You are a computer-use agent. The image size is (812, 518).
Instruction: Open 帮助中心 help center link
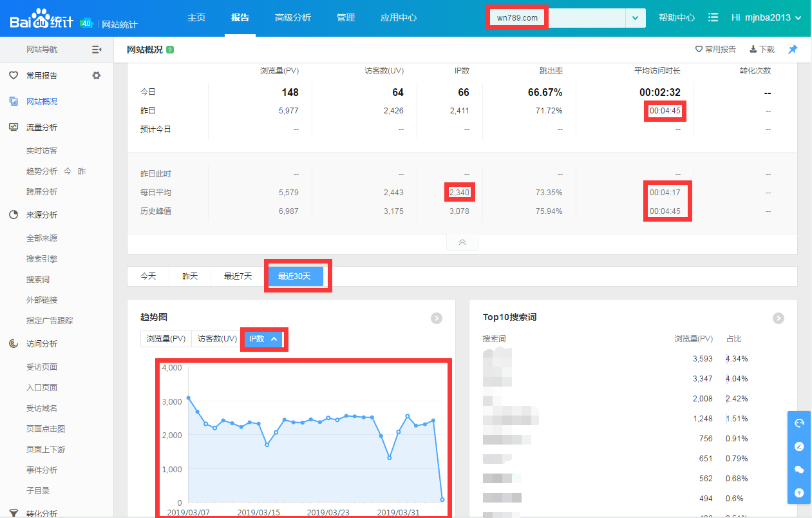pyautogui.click(x=677, y=18)
